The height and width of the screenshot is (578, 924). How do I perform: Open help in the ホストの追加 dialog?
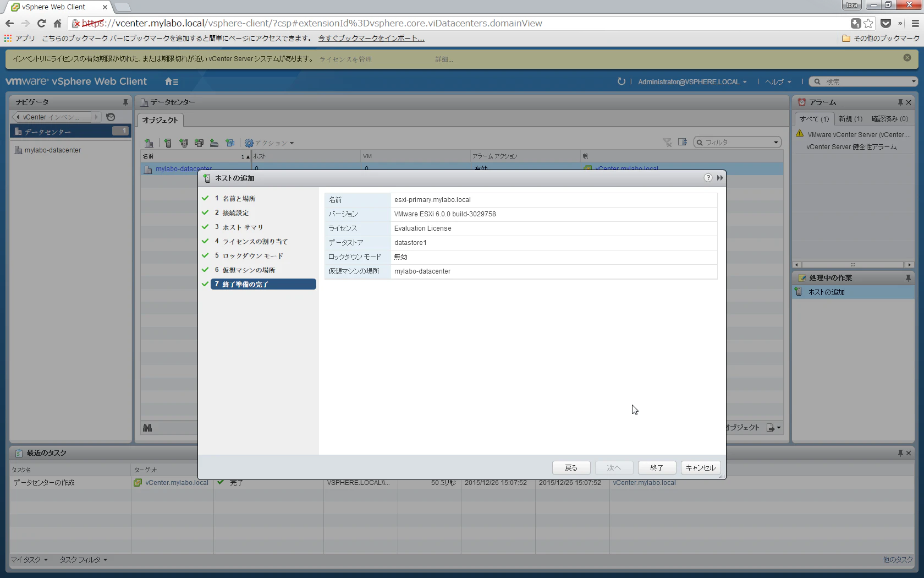(x=708, y=178)
